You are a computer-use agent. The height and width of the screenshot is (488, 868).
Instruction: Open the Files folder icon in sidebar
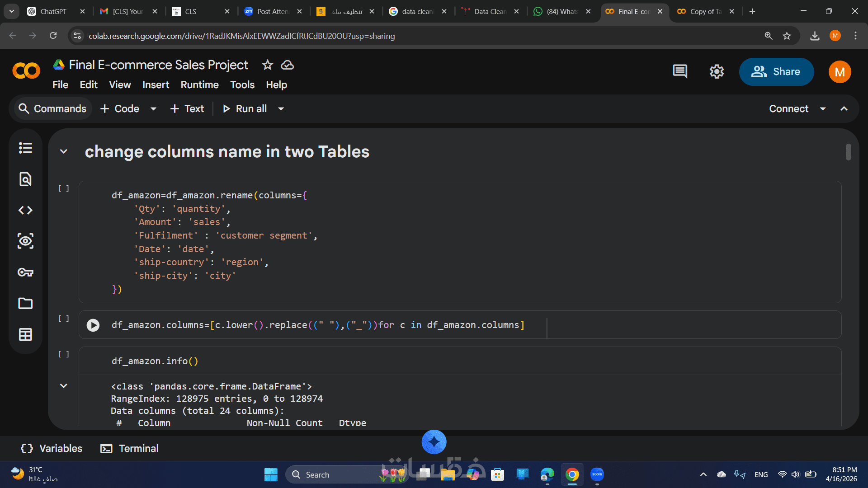click(x=25, y=303)
